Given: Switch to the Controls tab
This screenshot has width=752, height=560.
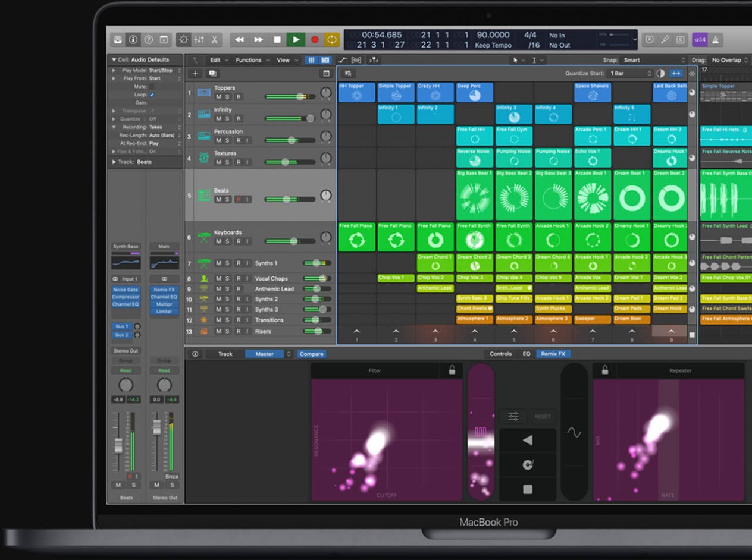Looking at the screenshot, I should click(x=500, y=354).
